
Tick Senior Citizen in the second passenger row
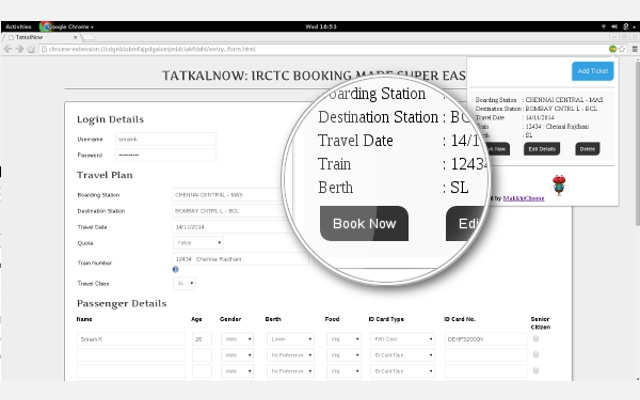[x=536, y=354]
